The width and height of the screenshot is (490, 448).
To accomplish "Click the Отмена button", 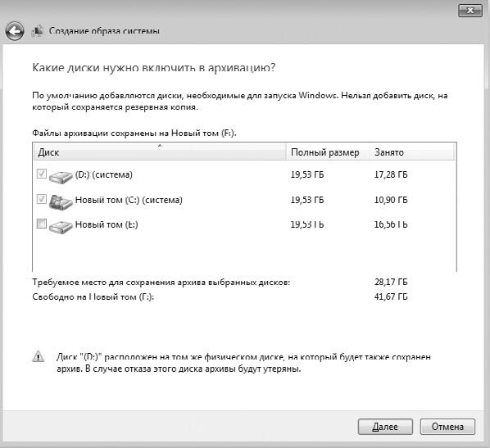I will pyautogui.click(x=447, y=427).
